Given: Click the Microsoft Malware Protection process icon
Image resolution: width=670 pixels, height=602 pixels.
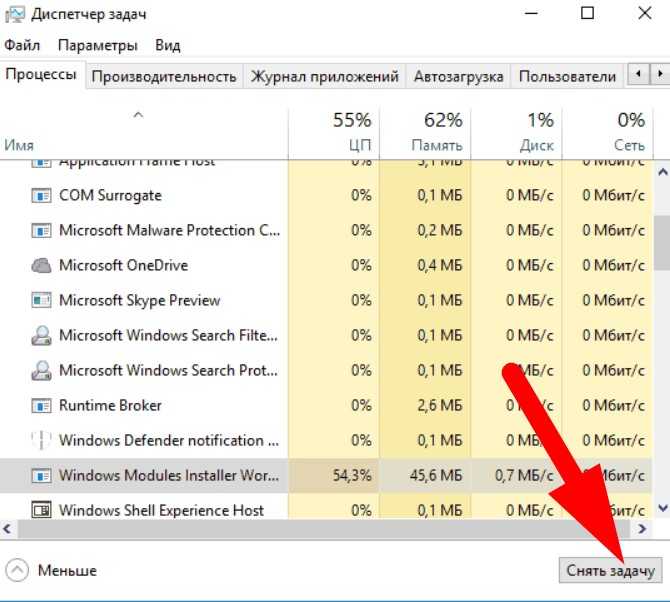Looking at the screenshot, I should 41,231.
